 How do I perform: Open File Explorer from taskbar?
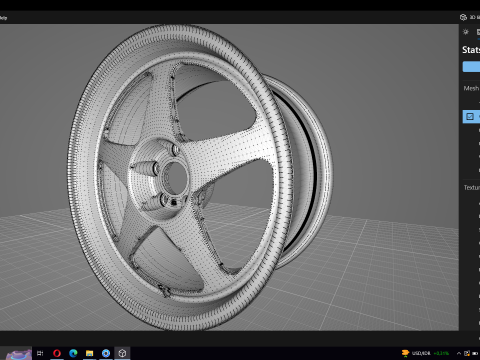pyautogui.click(x=89, y=353)
